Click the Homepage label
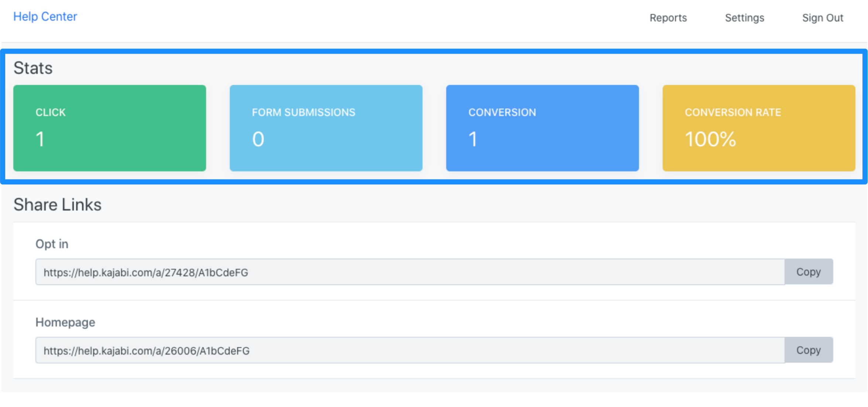 (x=65, y=322)
